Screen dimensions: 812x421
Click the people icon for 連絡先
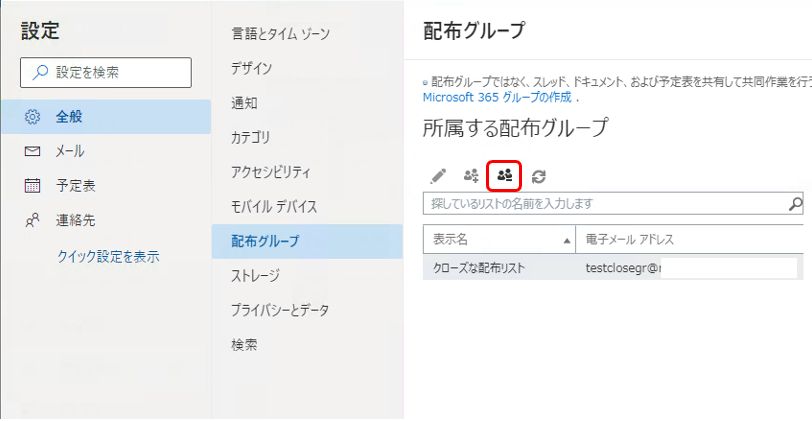tap(32, 220)
